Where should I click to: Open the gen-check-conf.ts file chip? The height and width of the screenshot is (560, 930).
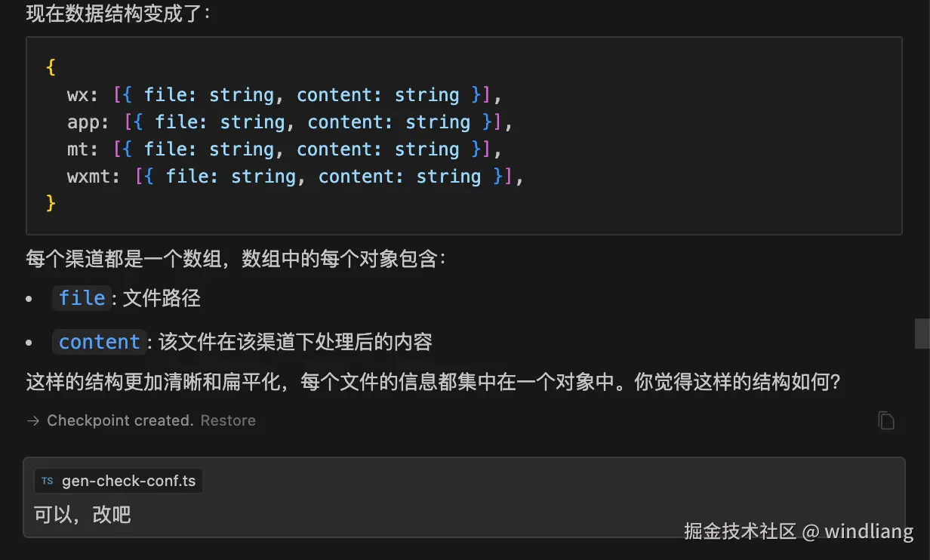pyautogui.click(x=119, y=481)
